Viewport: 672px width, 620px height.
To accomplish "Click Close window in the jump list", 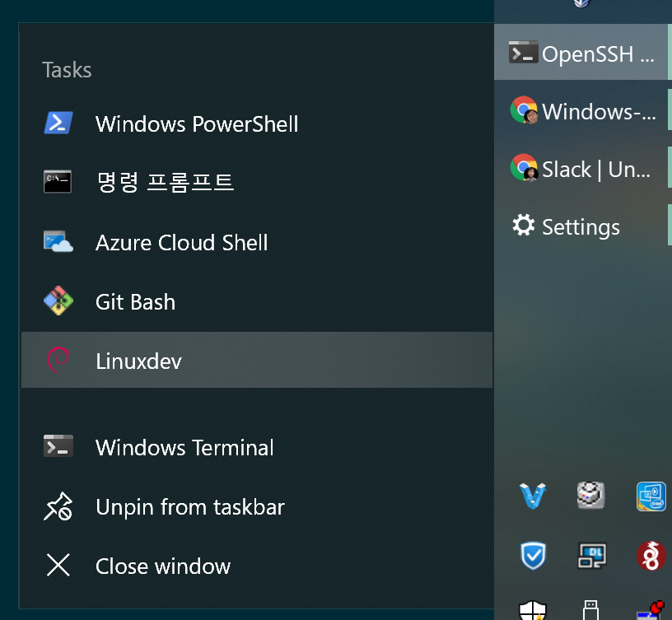I will point(257,566).
